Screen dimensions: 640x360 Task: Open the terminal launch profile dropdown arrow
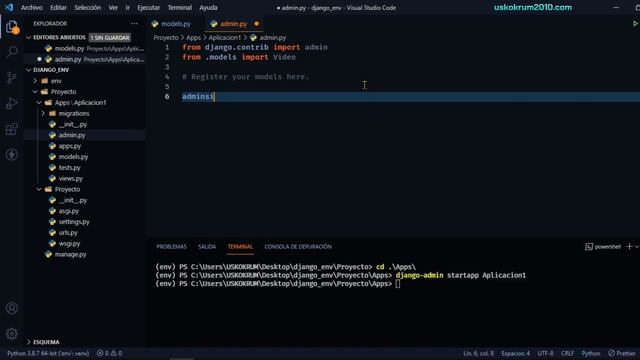637,247
